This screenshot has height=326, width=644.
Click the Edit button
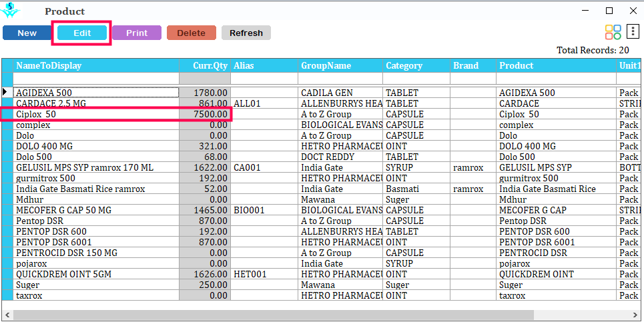82,33
